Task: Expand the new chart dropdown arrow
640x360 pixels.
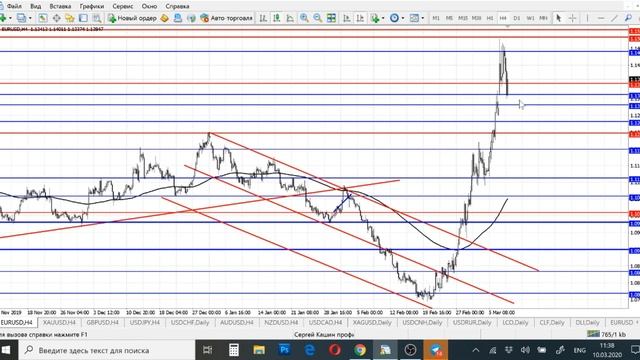Action: point(10,18)
